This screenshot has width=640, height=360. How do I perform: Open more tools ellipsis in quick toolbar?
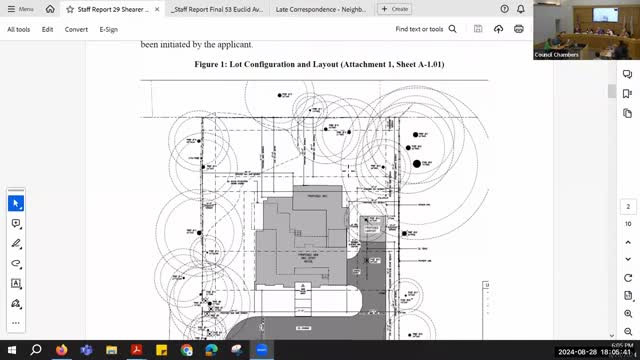tap(16, 323)
